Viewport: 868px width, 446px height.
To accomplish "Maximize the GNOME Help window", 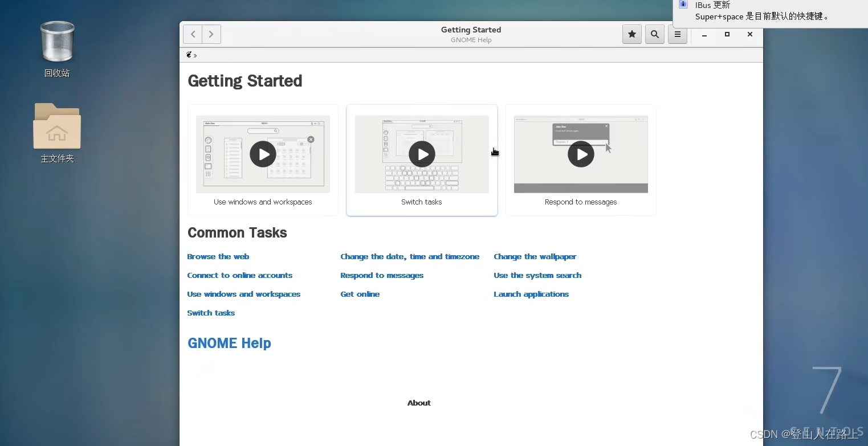I will [727, 34].
